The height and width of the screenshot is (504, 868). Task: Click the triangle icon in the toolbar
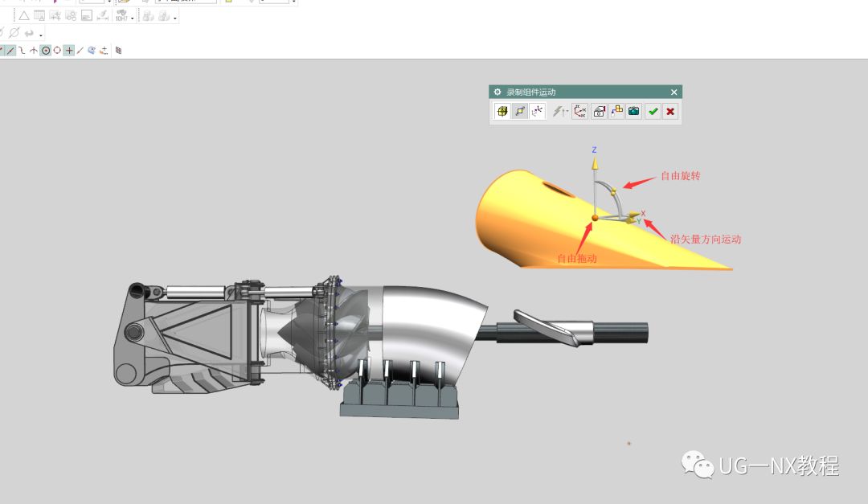(x=24, y=16)
